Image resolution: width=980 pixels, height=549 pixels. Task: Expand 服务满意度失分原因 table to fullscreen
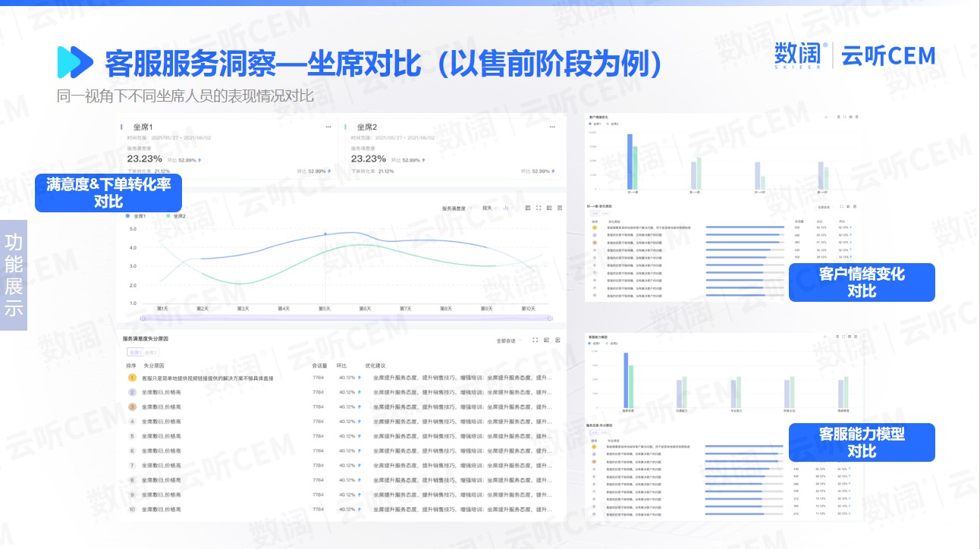pos(536,340)
